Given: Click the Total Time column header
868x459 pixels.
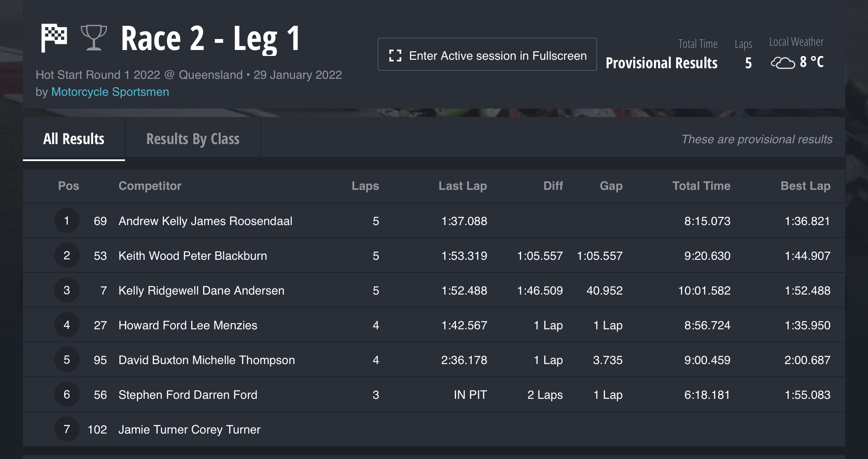Looking at the screenshot, I should point(701,186).
